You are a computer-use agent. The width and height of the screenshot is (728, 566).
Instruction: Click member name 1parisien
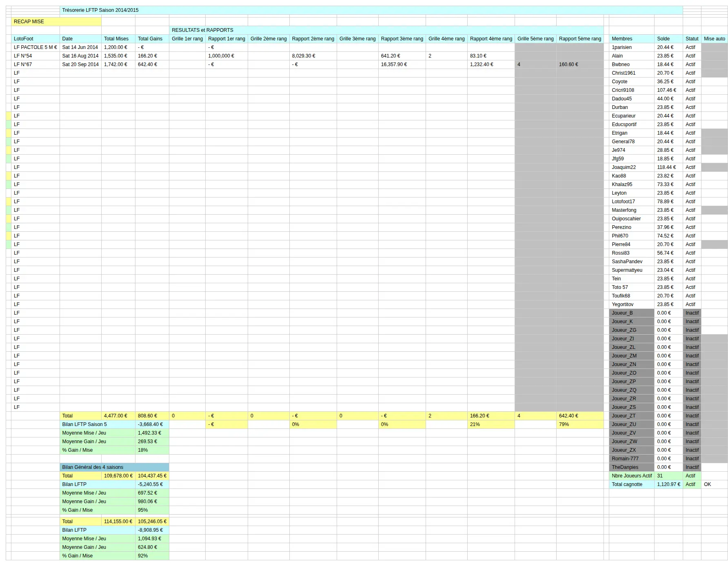click(x=632, y=47)
